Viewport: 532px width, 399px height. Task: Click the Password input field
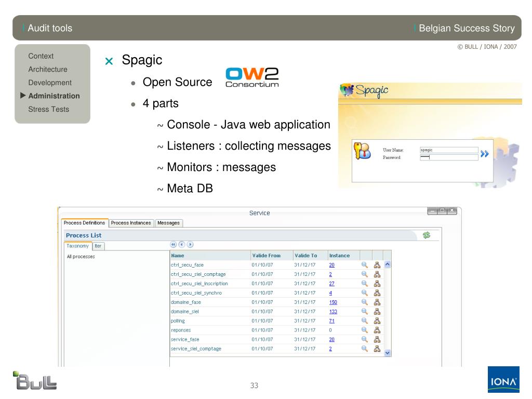[x=449, y=157]
